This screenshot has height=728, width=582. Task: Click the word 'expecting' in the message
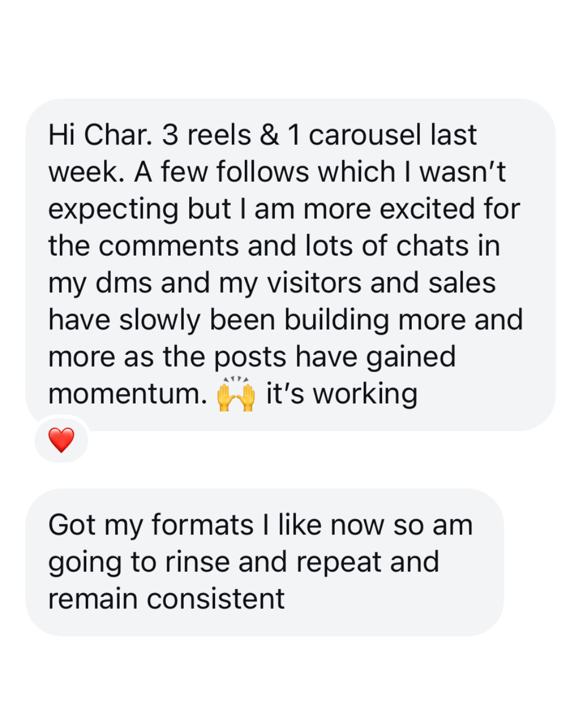point(113,209)
